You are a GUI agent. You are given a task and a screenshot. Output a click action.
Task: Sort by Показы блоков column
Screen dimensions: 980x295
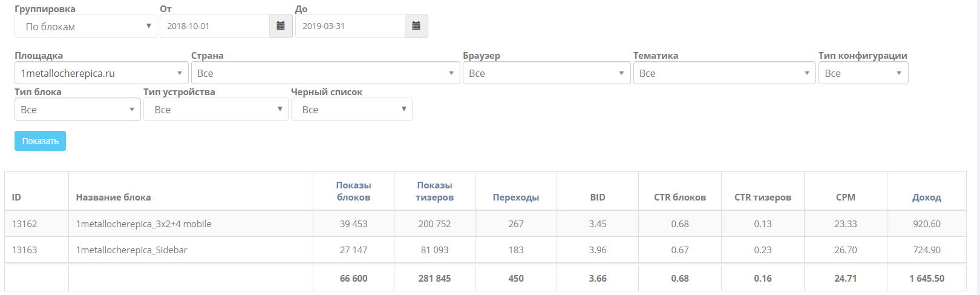tap(354, 191)
